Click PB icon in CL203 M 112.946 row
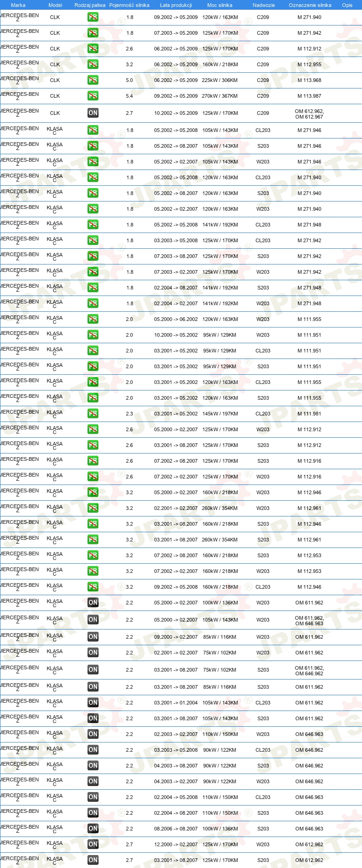 (x=93, y=587)
